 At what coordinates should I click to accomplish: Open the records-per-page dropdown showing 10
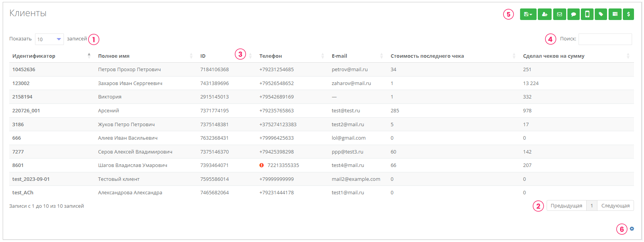click(49, 39)
